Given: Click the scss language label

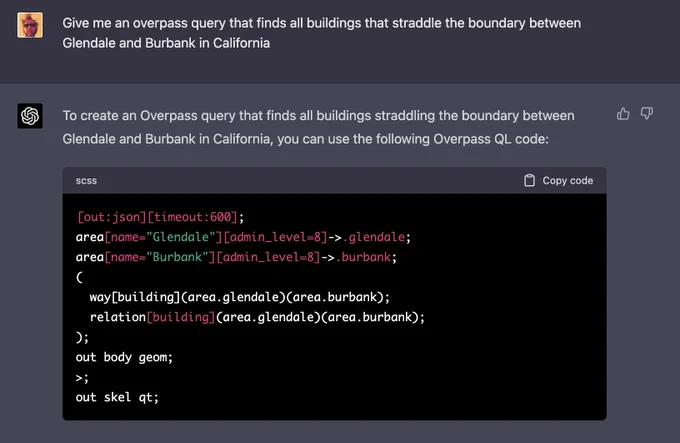Looking at the screenshot, I should point(86,181).
